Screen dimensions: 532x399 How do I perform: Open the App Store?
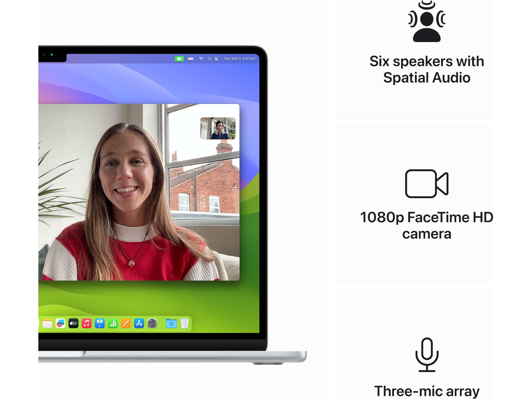(139, 323)
